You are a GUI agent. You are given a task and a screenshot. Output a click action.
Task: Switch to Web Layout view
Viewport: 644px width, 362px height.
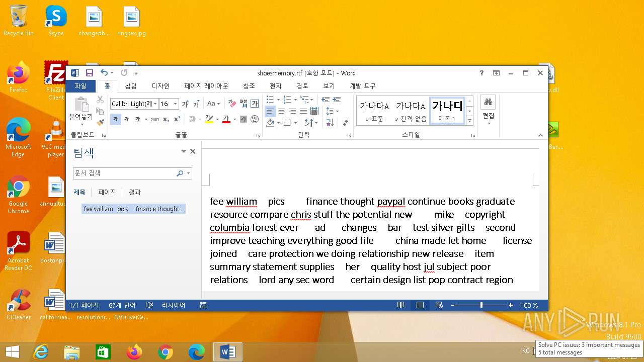tap(439, 305)
